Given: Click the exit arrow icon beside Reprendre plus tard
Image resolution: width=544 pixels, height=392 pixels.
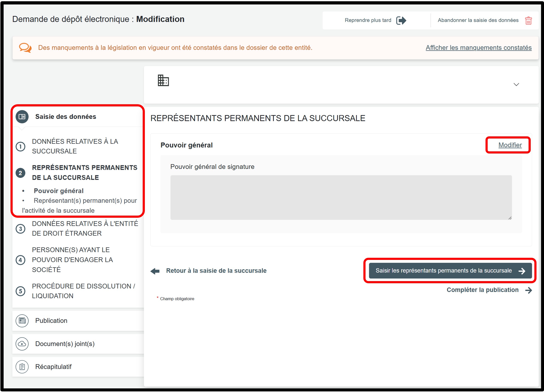Looking at the screenshot, I should (401, 21).
